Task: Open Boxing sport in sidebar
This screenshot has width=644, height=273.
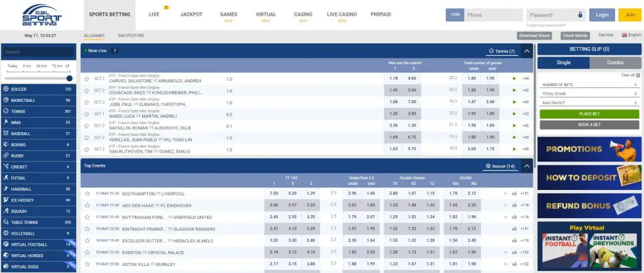Action: pyautogui.click(x=38, y=145)
